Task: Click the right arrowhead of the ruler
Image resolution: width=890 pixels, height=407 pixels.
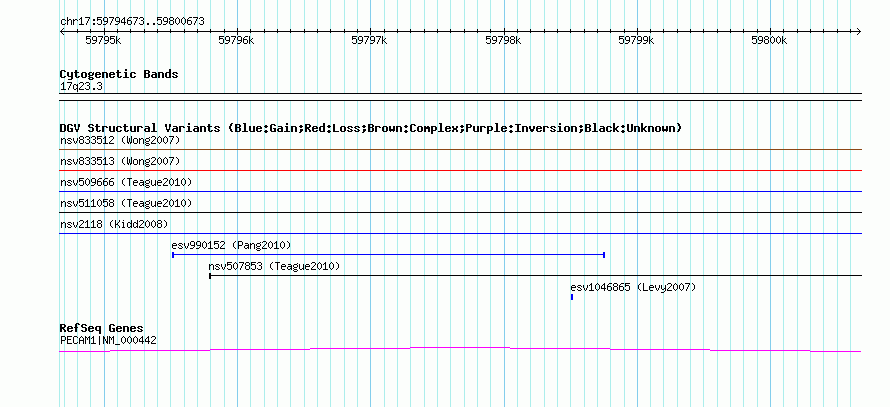Action: [859, 31]
